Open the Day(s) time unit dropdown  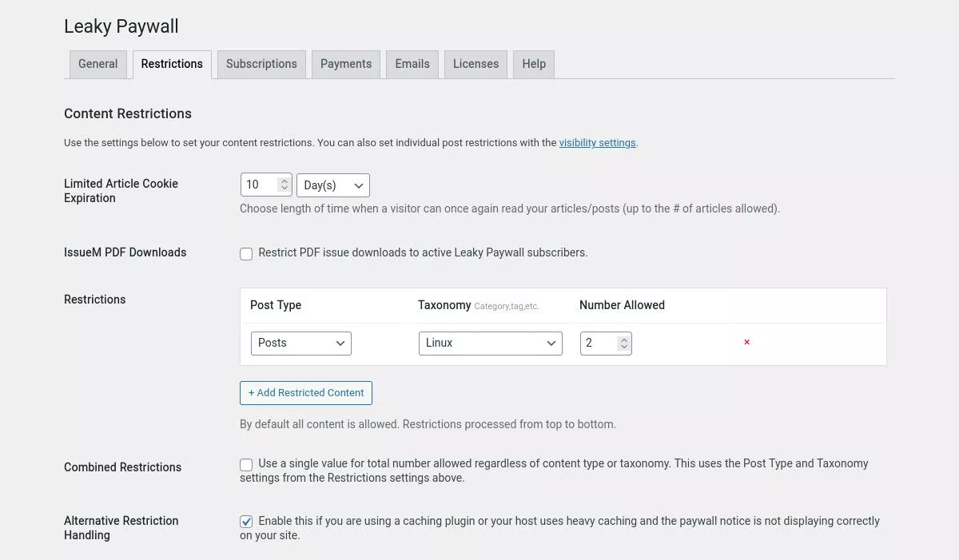(x=332, y=185)
